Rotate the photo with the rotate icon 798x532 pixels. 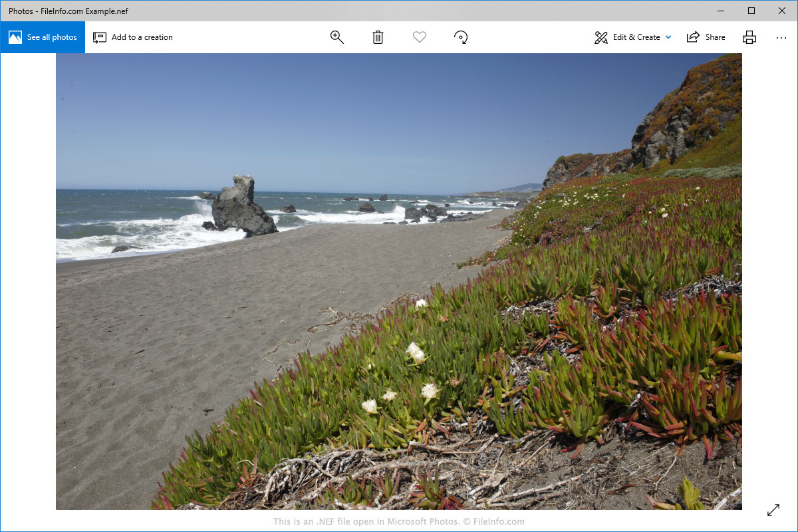coord(461,37)
